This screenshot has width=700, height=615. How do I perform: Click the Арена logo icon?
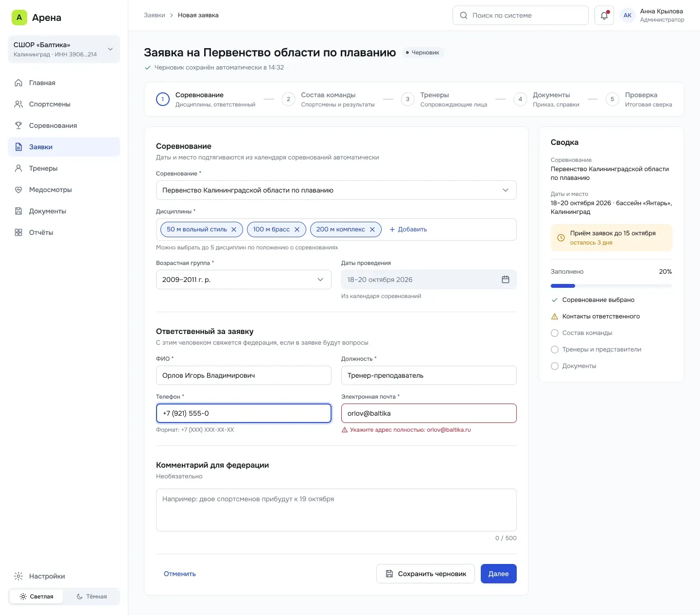[x=19, y=18]
